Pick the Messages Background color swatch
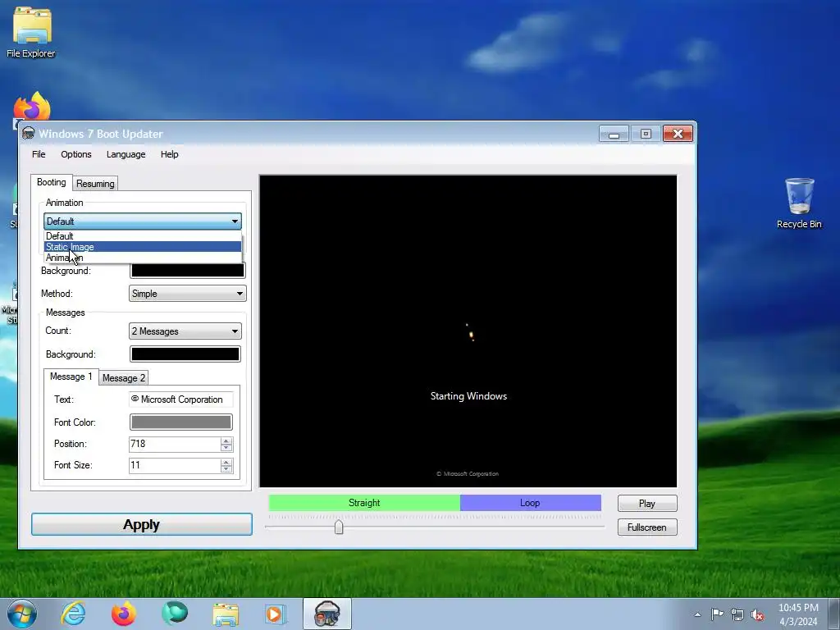 click(185, 354)
